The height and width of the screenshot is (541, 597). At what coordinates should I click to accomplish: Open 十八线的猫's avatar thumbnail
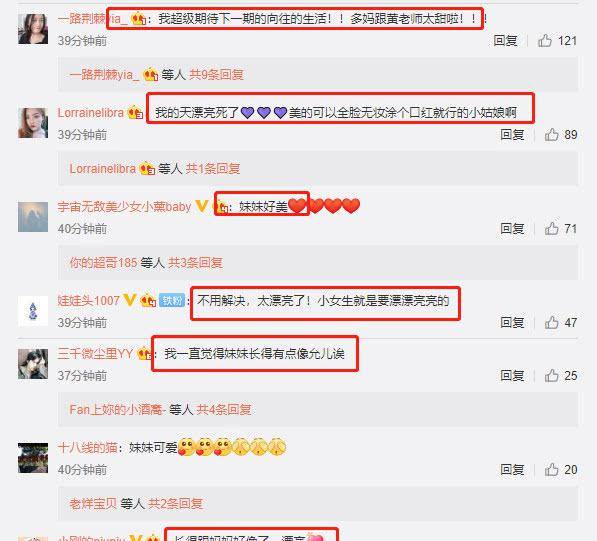pos(33,458)
